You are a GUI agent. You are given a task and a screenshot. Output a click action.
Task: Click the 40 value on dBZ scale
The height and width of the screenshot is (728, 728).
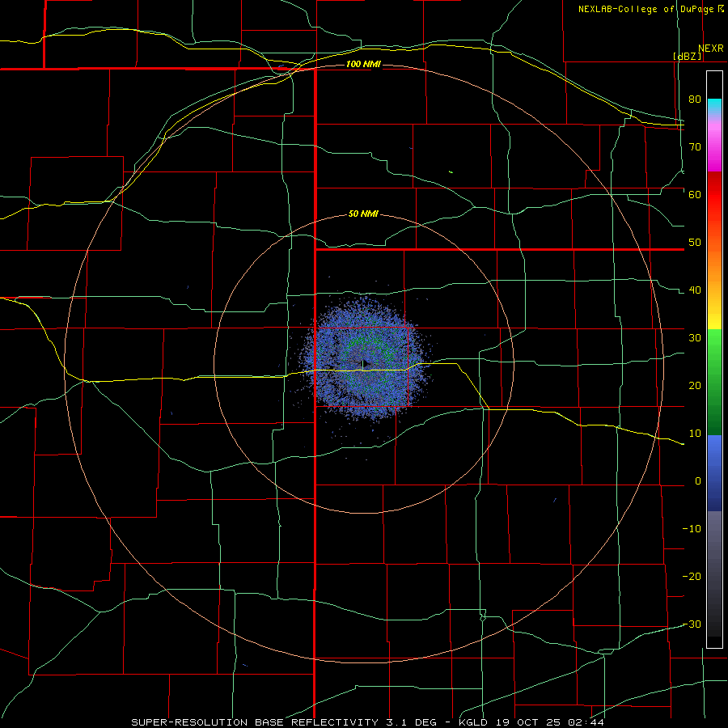coord(695,290)
